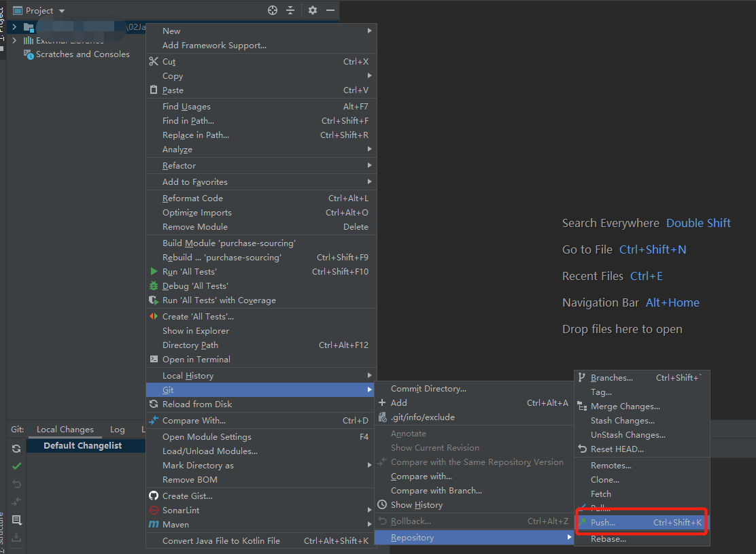Screen dimensions: 756x554
Task: Select Show in Explorer menu entry
Action: pyautogui.click(x=261, y=331)
